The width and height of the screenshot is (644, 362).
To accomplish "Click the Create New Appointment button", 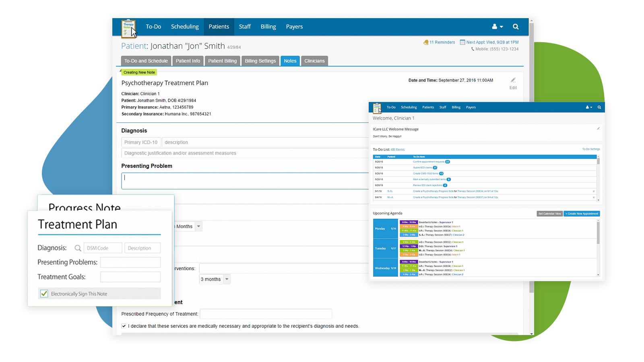I will click(582, 214).
